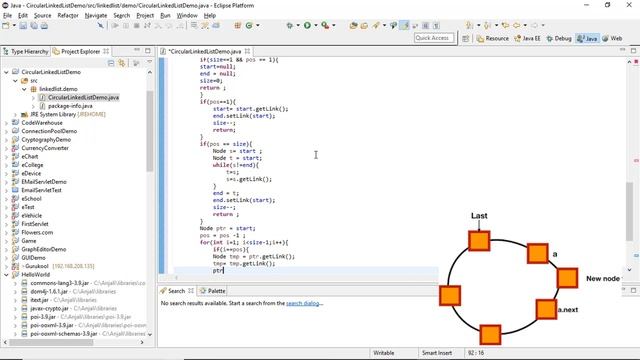Select package-info.java in the project tree
This screenshot has width=640, height=360.
coord(70,106)
